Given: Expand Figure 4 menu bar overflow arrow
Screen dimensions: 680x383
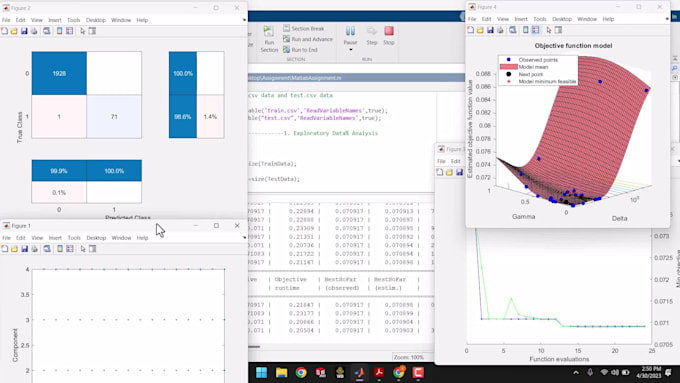Looking at the screenshot, I should [667, 19].
